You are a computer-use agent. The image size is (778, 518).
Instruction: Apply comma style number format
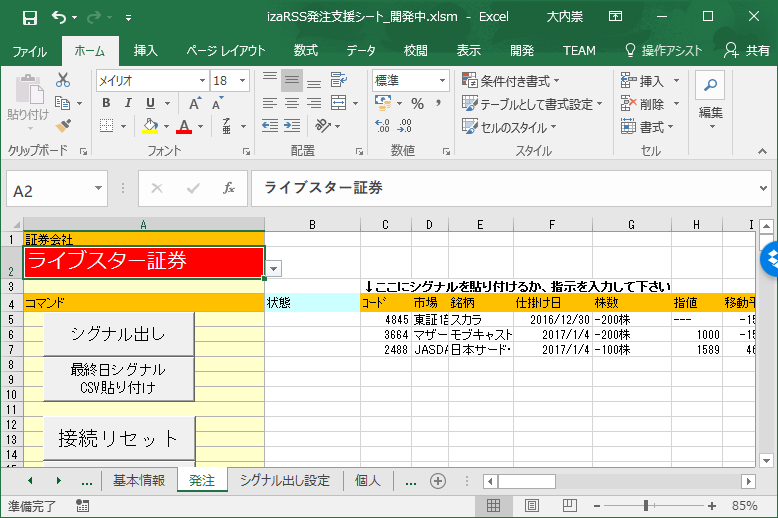coord(438,103)
